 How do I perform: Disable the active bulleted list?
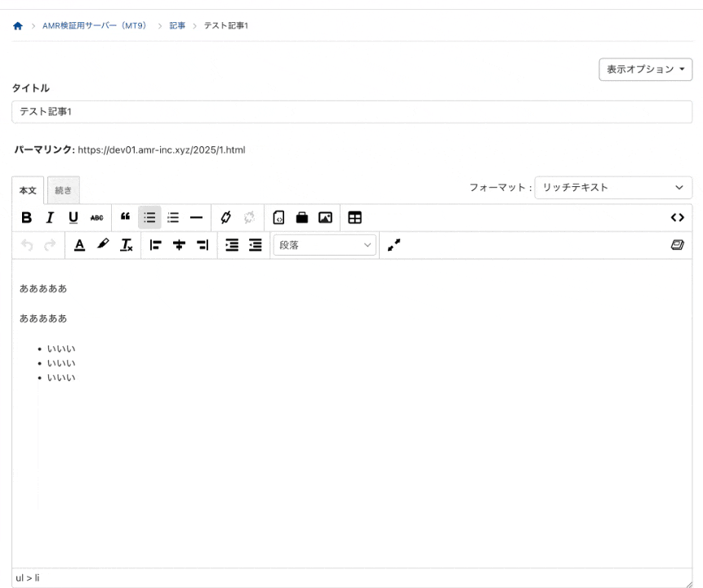click(x=149, y=217)
